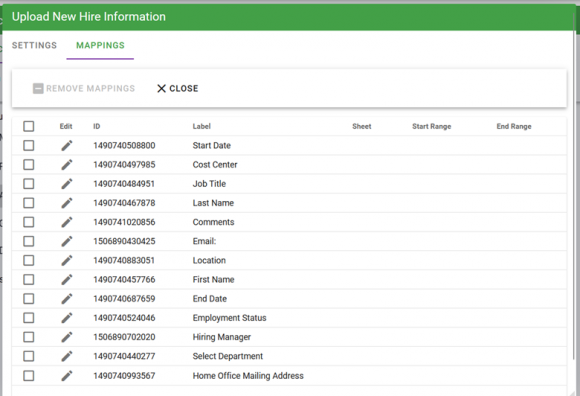The image size is (580, 396).
Task: Check the End Date row checkbox
Action: [x=28, y=299]
